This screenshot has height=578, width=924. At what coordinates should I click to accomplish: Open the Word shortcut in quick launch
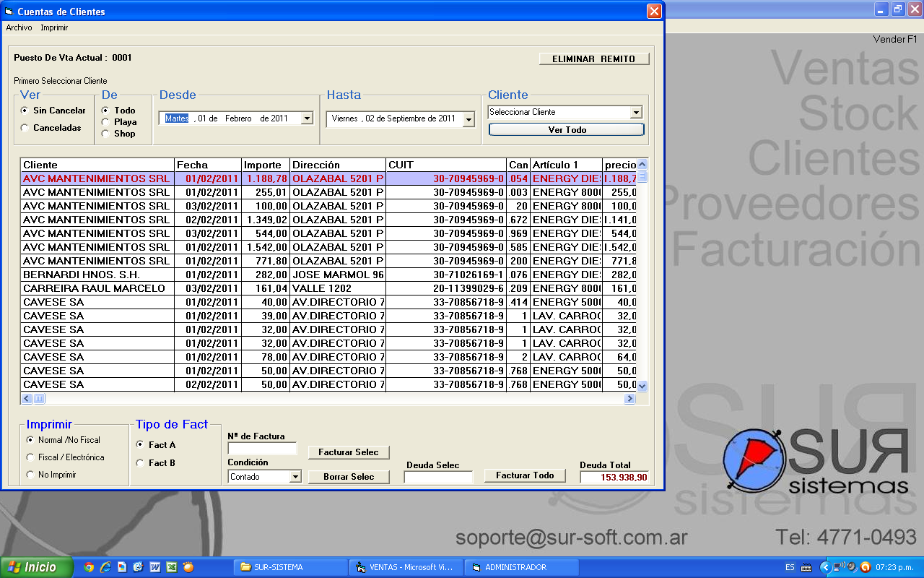[154, 567]
